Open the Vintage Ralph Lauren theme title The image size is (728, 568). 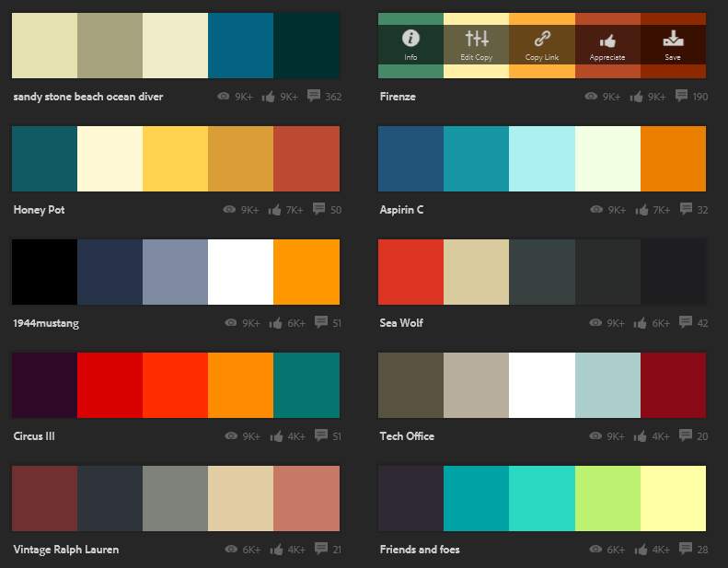[x=66, y=550]
